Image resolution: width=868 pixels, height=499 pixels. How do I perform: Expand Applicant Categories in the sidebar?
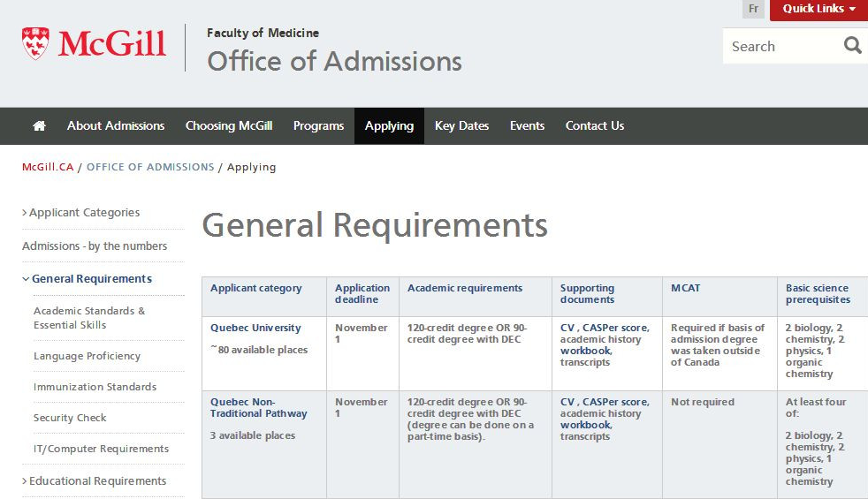[84, 213]
